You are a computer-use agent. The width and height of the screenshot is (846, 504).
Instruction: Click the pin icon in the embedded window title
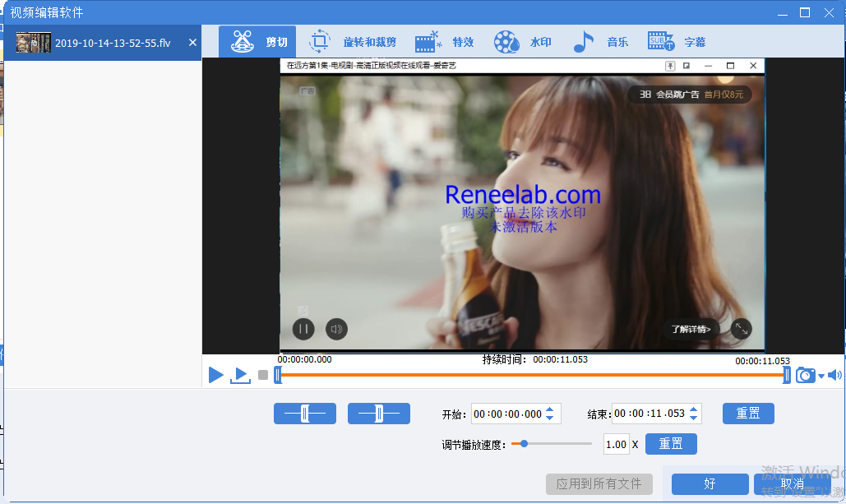pos(670,66)
